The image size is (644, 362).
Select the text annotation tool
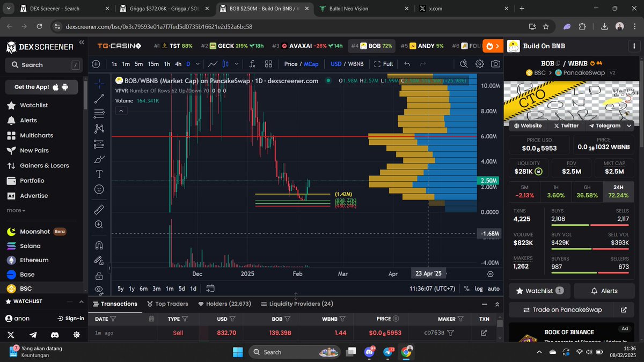[99, 174]
